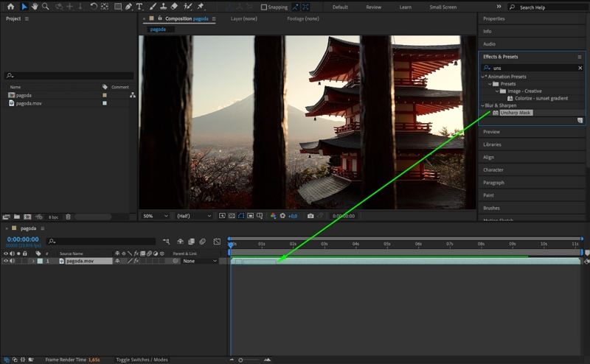Mute audio on pagoda.mov layer
This screenshot has width=590, height=364.
(12, 261)
